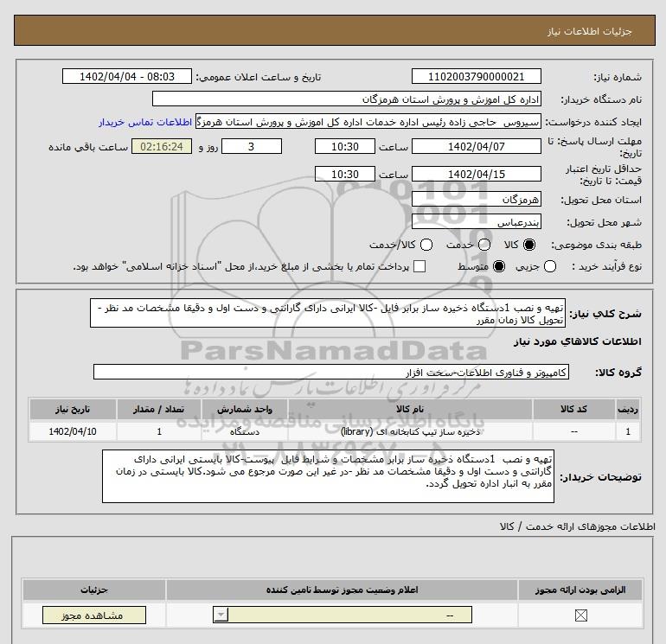The width and height of the screenshot is (666, 644).
Task: Click the unit cell دستگاه
Action: pyautogui.click(x=244, y=431)
